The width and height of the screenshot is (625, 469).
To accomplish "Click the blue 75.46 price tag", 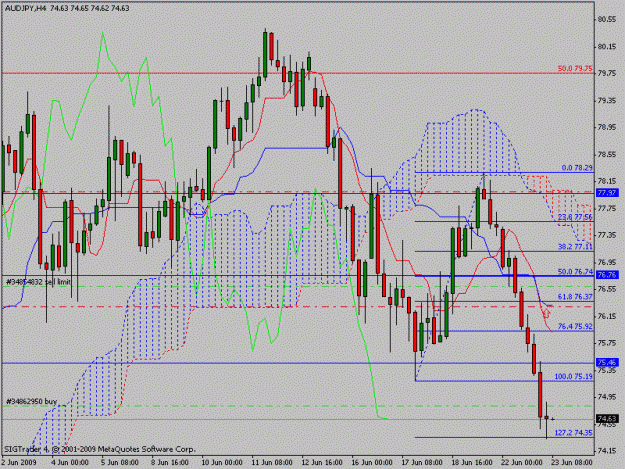I will (607, 363).
